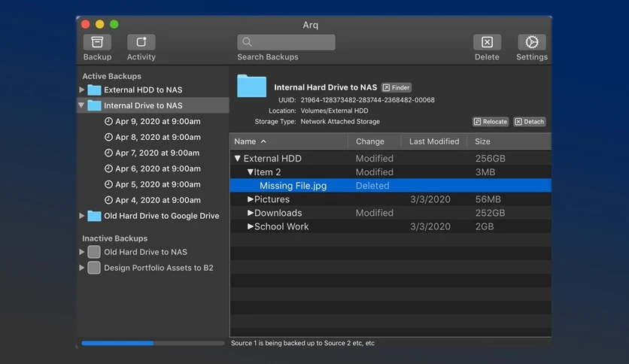The image size is (629, 364).
Task: Expand the Downloads folder row
Action: [251, 213]
